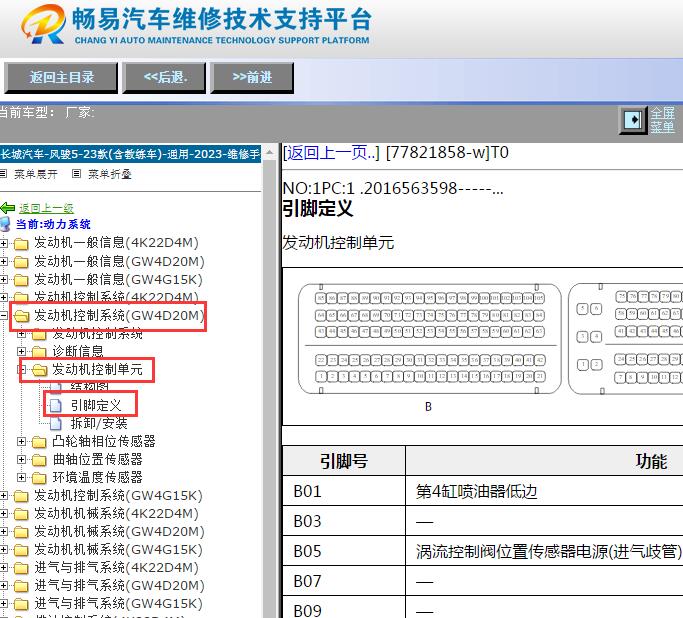The width and height of the screenshot is (683, 618).
Task: Go back with the <<后退 button
Action: tap(165, 78)
